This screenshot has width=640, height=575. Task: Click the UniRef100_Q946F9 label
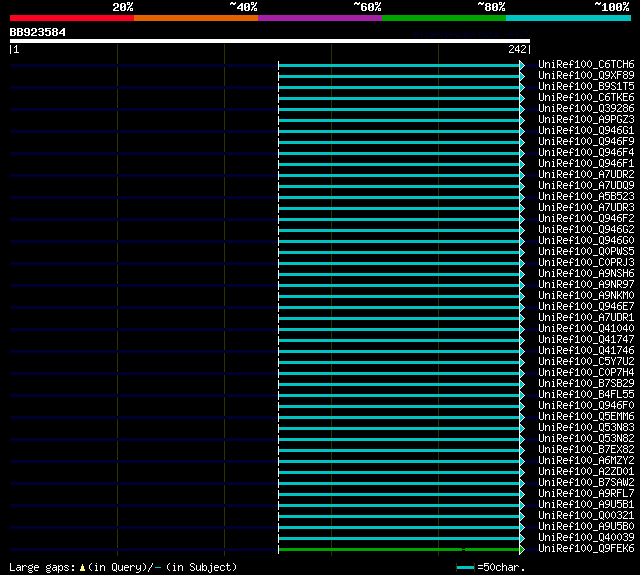tap(586, 142)
